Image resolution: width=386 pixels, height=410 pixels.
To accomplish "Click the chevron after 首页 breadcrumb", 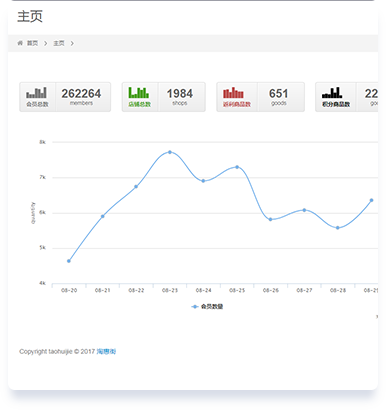I will pos(46,43).
